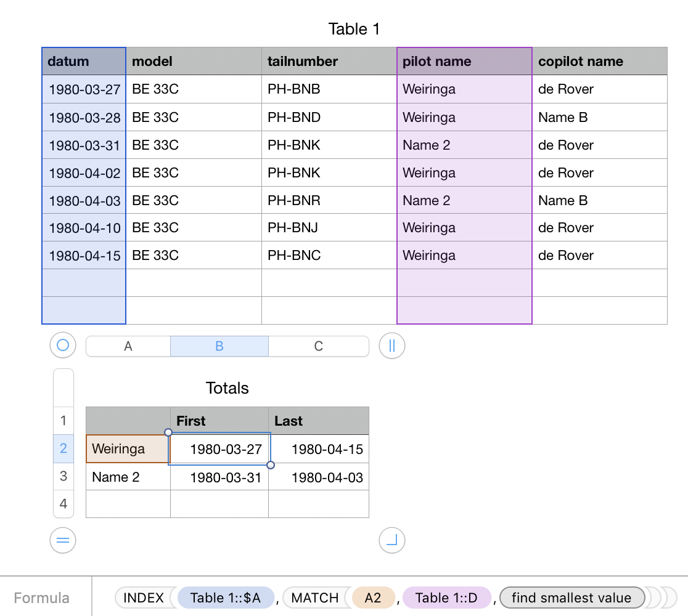The image size is (688, 616).
Task: Click the INDEX function token in formula bar
Action: click(x=142, y=597)
